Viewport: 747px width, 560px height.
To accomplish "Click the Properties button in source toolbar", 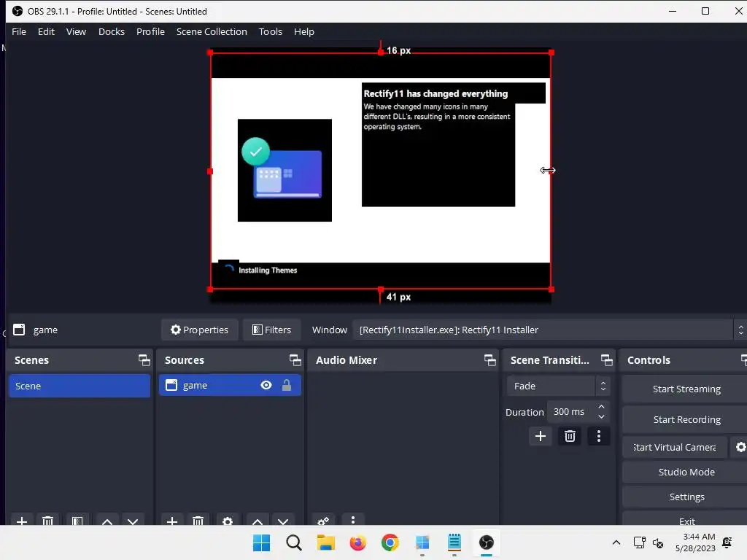I will [200, 330].
